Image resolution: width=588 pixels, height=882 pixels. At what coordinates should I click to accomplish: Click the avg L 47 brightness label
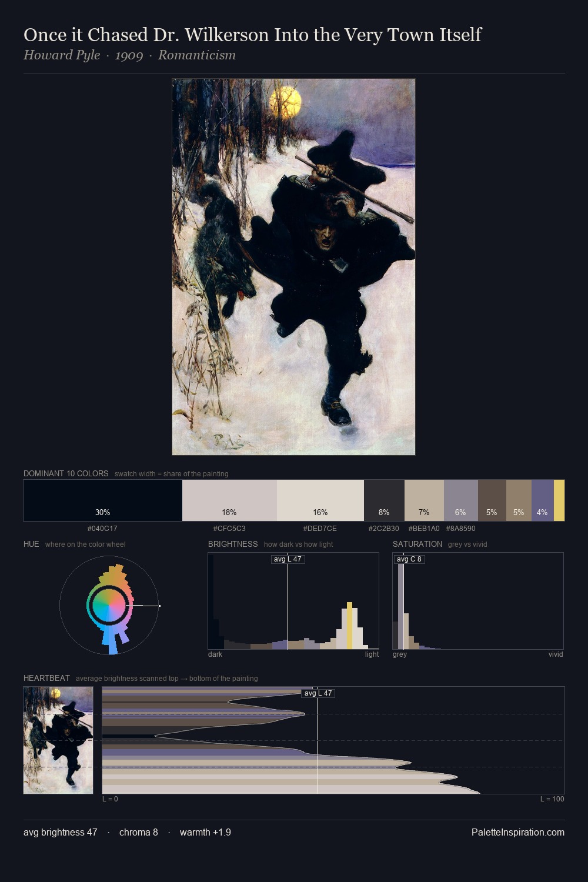[288, 559]
